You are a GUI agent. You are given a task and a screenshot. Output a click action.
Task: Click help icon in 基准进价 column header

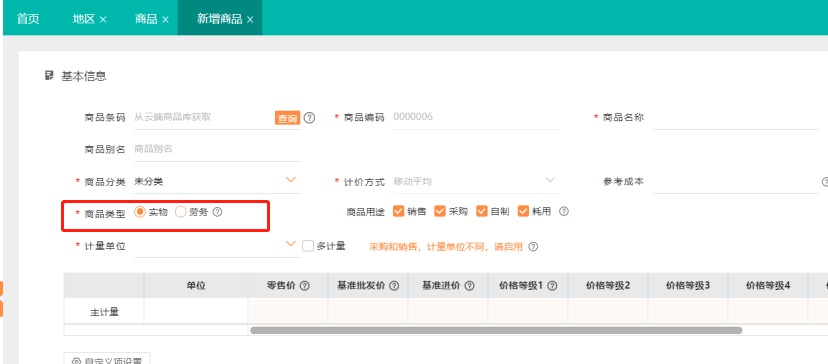tap(469, 286)
